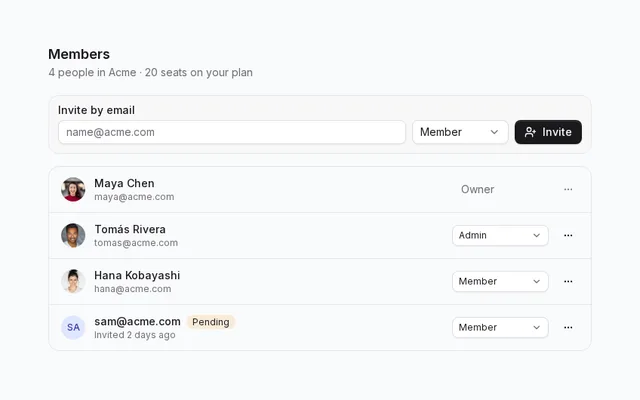Click the Owner role label

pyautogui.click(x=478, y=189)
